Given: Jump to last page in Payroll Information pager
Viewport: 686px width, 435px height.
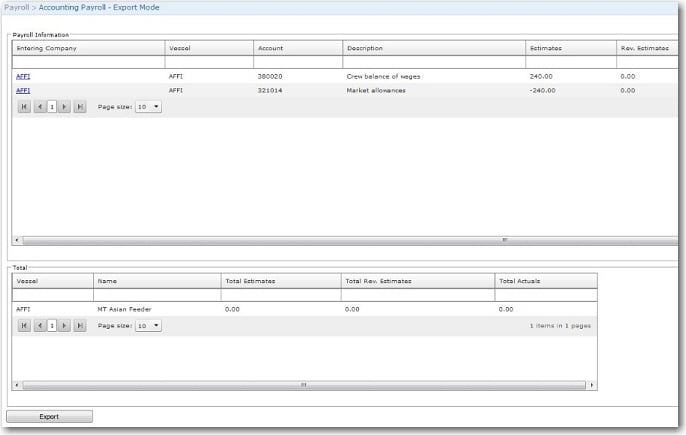Looking at the screenshot, I should coord(80,106).
